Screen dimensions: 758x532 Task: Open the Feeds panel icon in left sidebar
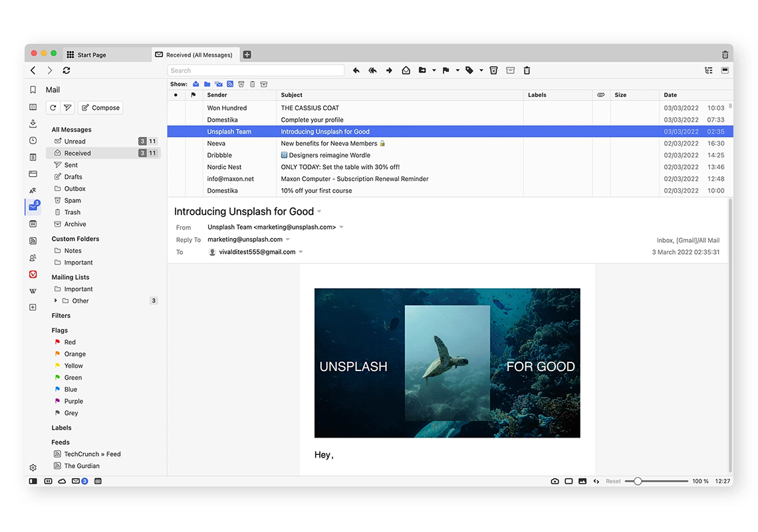[33, 241]
